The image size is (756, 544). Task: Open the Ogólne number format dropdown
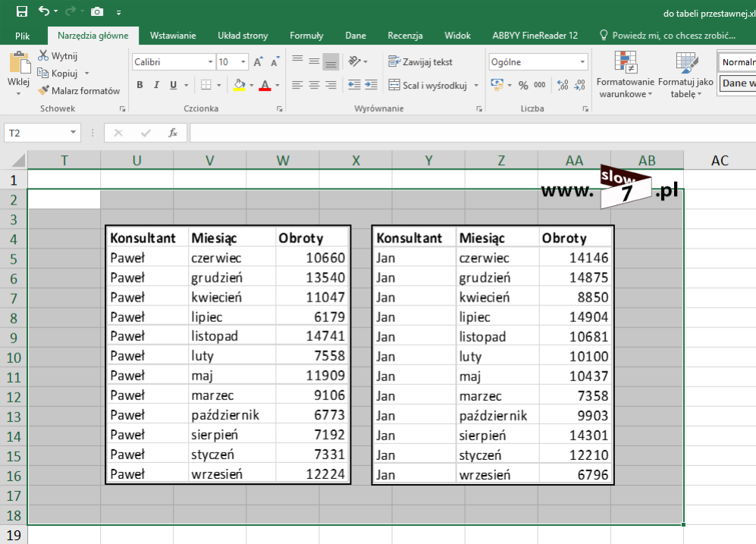(x=582, y=61)
